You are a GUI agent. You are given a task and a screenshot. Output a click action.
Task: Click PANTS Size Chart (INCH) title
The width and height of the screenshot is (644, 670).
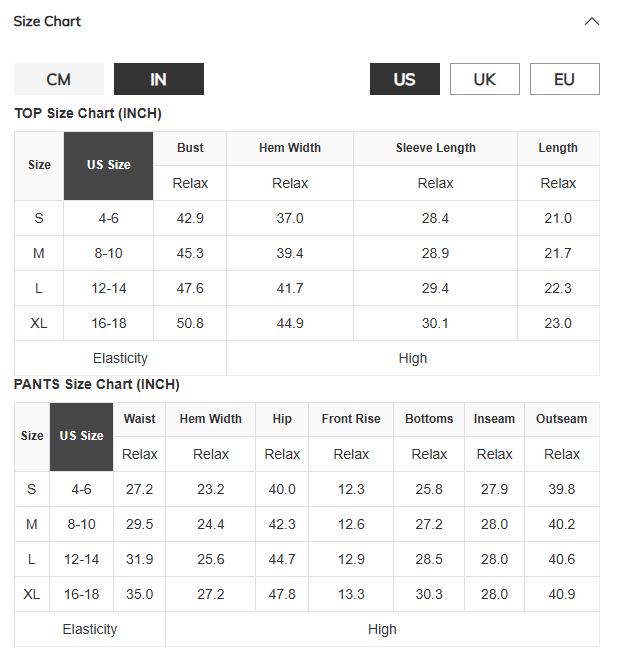click(x=97, y=384)
